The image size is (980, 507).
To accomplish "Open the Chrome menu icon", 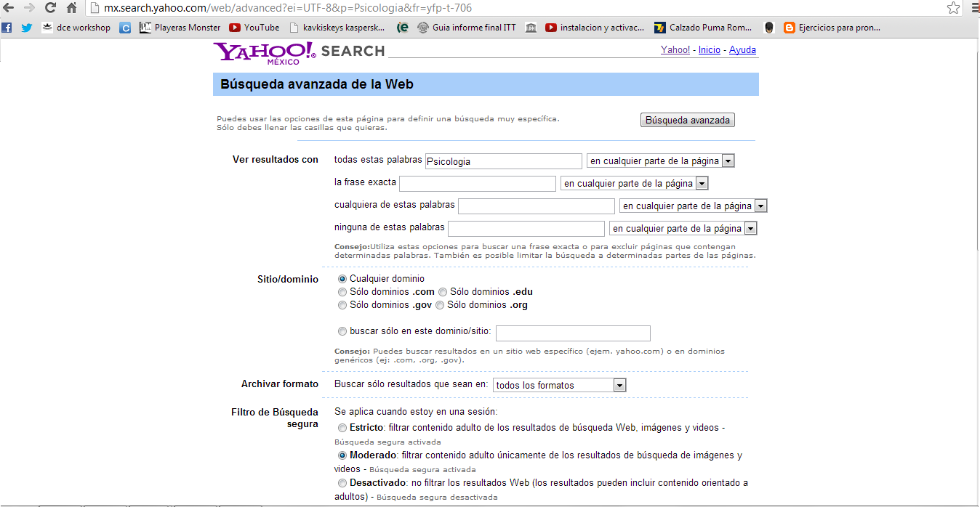I will 973,7.
